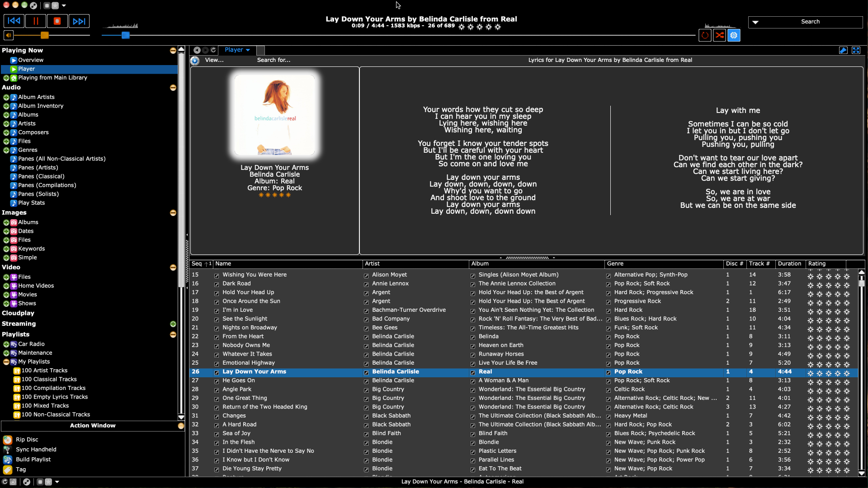868x488 pixels.
Task: Toggle checkbox beside Angle Park
Action: [x=217, y=390]
